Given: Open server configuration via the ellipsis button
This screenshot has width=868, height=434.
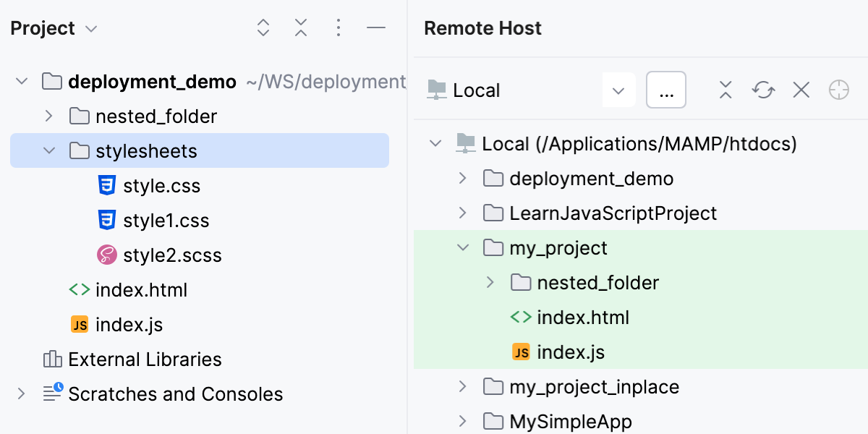Looking at the screenshot, I should pos(665,90).
